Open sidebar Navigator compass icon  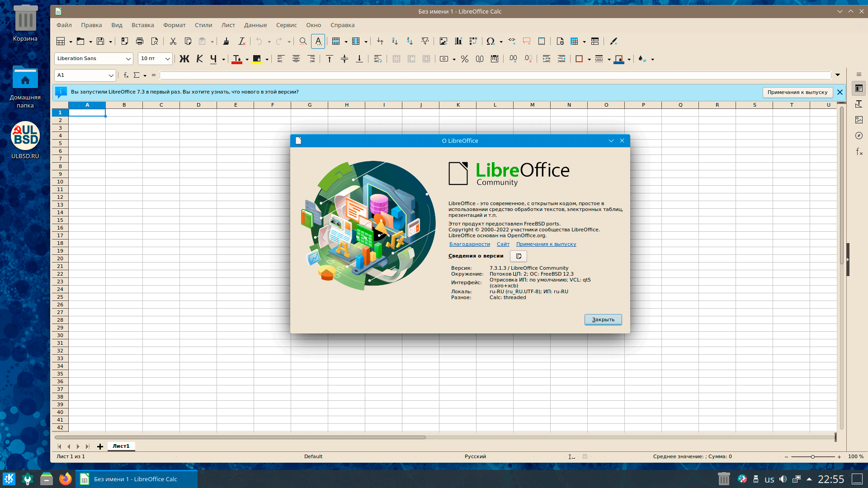click(x=859, y=136)
